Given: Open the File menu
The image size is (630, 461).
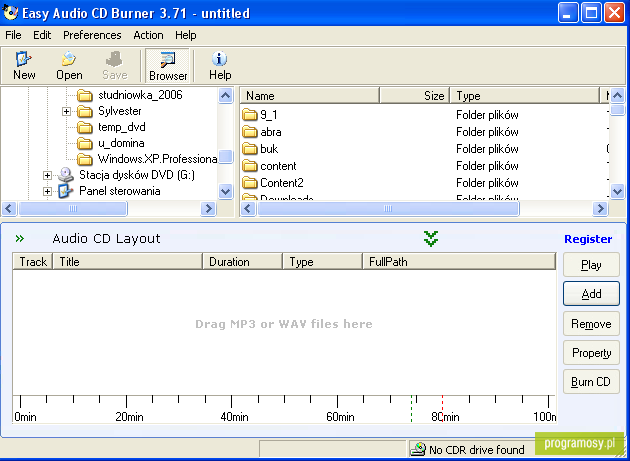Looking at the screenshot, I should pyautogui.click(x=13, y=35).
